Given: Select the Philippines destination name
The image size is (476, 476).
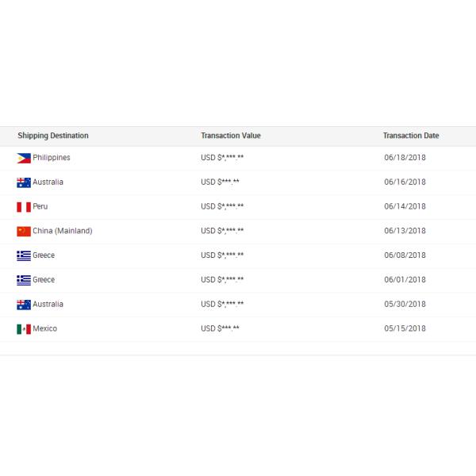Looking at the screenshot, I should pyautogui.click(x=52, y=158).
